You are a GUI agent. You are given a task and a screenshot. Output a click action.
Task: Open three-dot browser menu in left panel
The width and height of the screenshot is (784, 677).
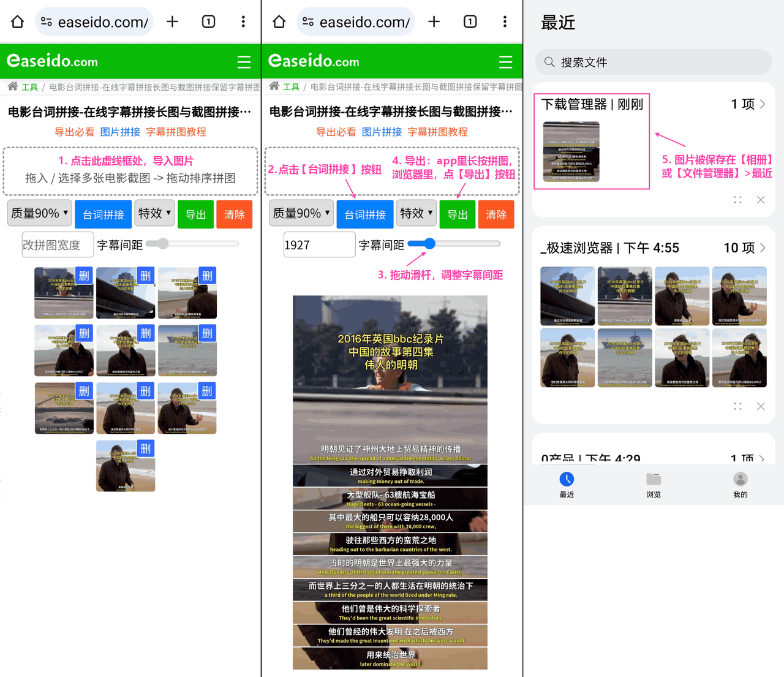point(243,22)
